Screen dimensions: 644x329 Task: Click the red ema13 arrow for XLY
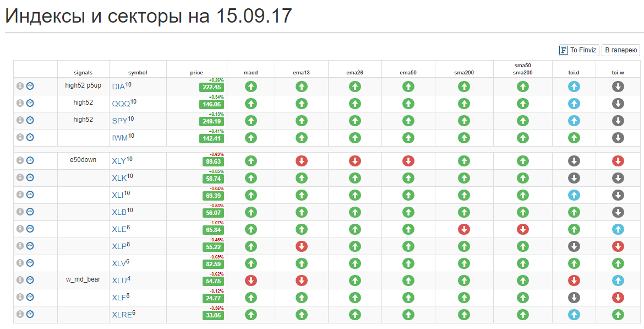click(x=302, y=161)
